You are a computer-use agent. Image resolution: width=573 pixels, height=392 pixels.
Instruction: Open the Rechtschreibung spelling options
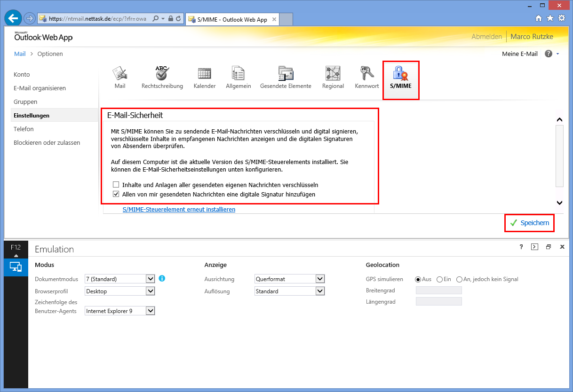(162, 78)
